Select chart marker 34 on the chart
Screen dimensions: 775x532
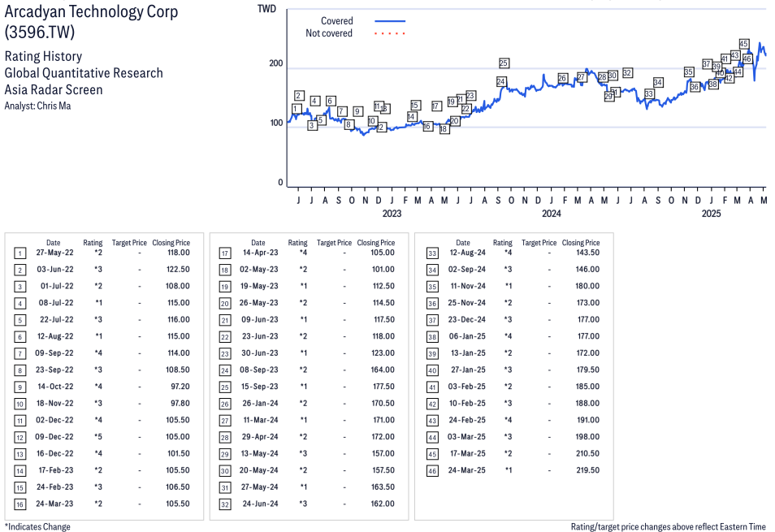(658, 83)
